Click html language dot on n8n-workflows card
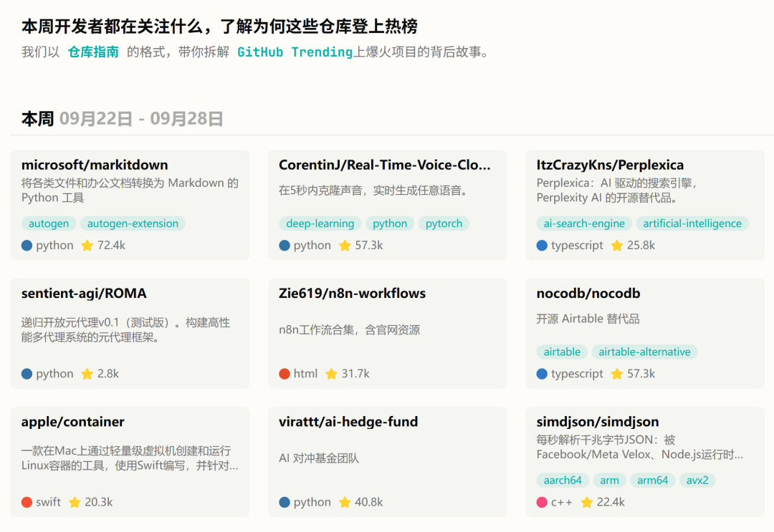Screen dimensions: 774x532 285,374
